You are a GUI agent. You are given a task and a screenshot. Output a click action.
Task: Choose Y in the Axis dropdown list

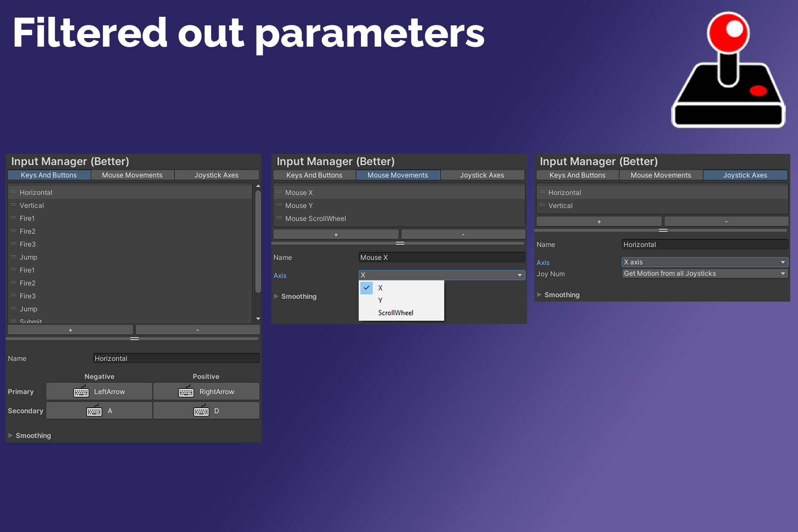pyautogui.click(x=380, y=300)
